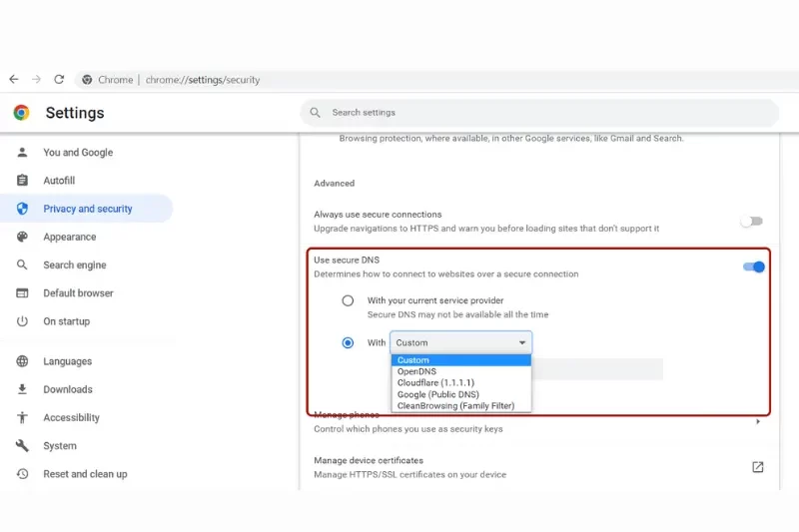799x532 pixels.
Task: Click the history clock icon for Reset
Action: (x=22, y=474)
